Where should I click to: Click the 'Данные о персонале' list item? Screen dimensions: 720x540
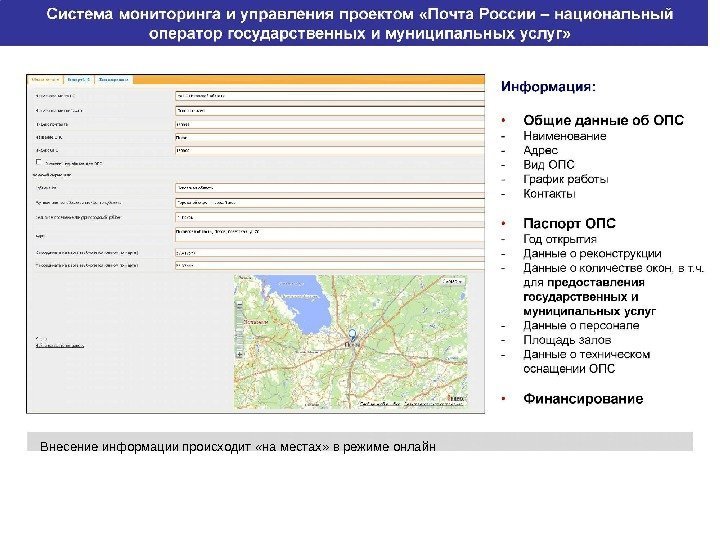[581, 326]
